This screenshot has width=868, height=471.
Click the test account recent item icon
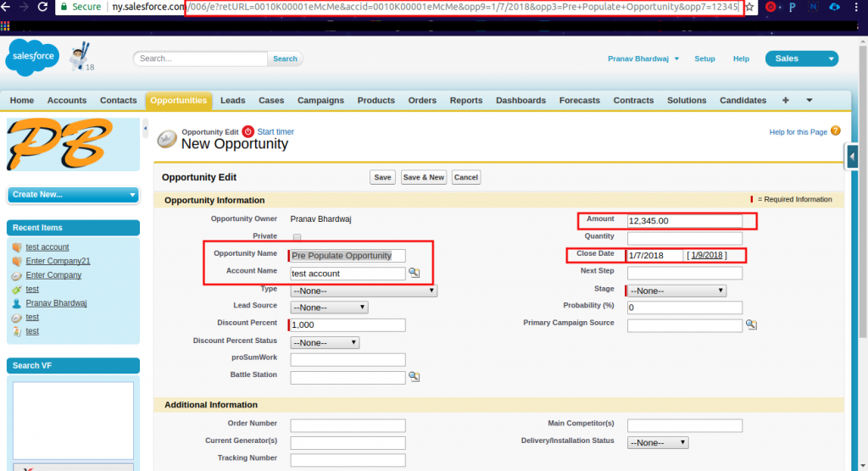coord(17,247)
